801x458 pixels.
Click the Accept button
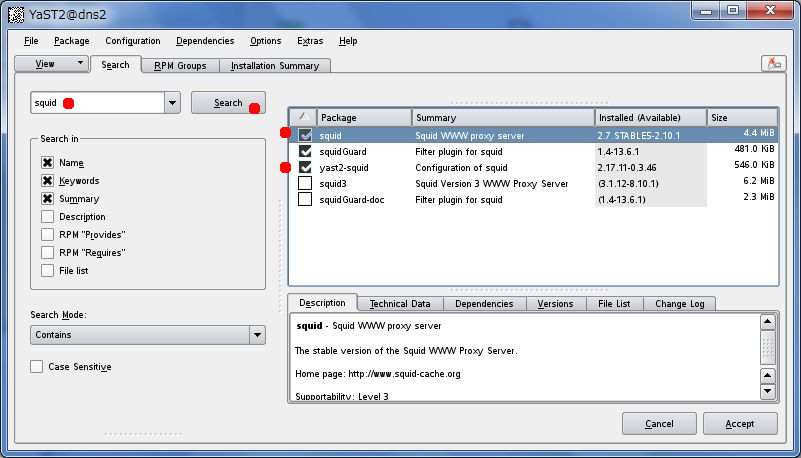(x=740, y=424)
